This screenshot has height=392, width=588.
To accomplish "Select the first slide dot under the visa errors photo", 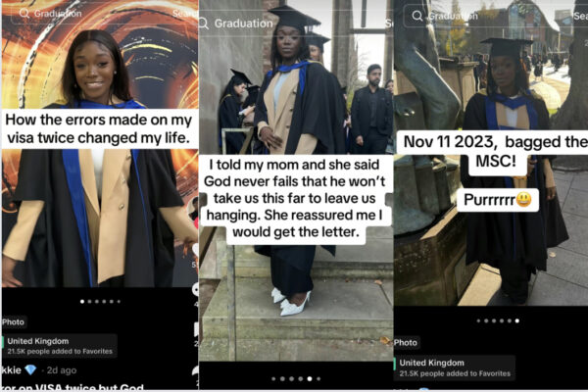I will pyautogui.click(x=82, y=302).
